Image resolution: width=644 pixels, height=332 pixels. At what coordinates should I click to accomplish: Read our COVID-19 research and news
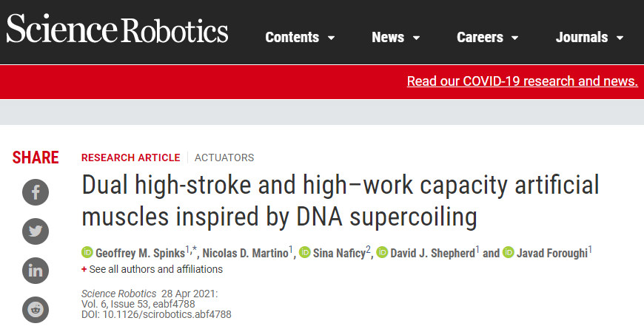tap(522, 81)
